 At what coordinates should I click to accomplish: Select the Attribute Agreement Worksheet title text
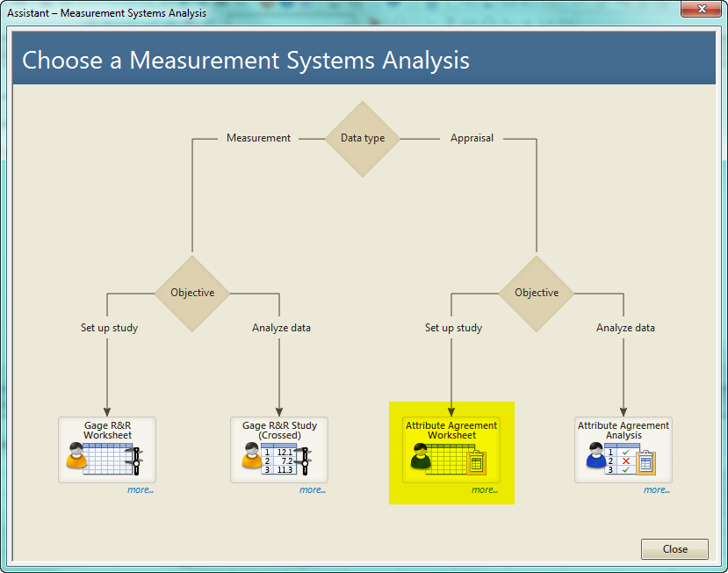[x=451, y=431]
